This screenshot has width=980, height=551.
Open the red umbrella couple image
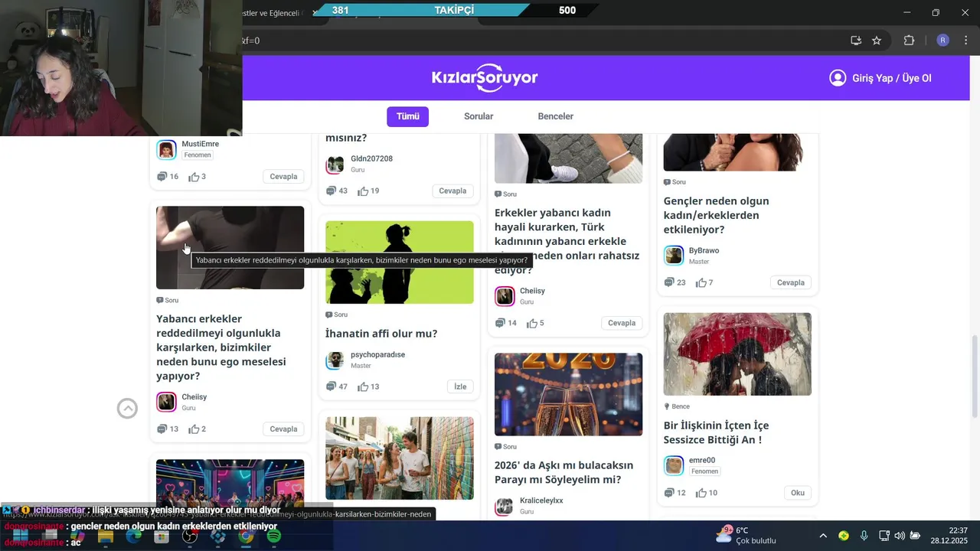(737, 354)
